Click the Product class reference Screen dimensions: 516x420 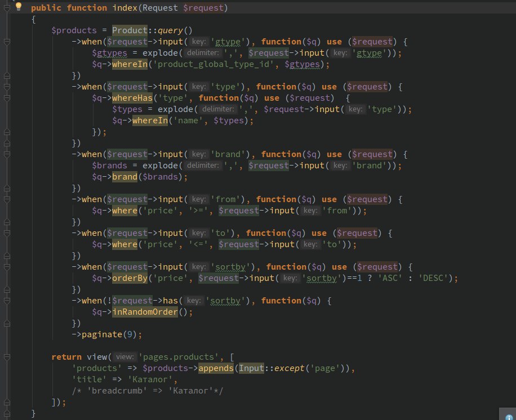130,30
